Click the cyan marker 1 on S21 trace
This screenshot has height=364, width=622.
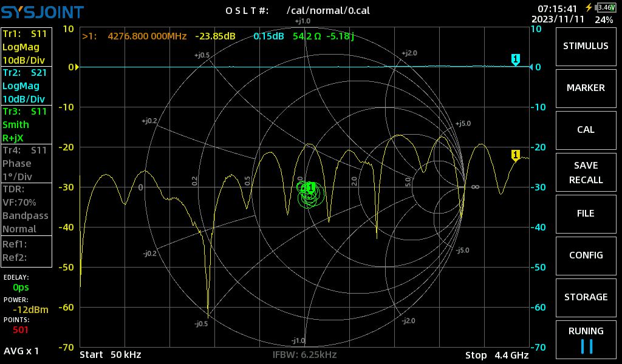[515, 60]
